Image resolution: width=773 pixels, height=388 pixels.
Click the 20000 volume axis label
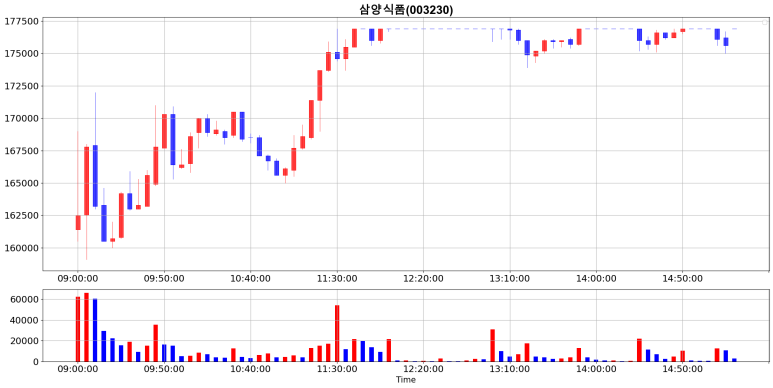point(23,341)
